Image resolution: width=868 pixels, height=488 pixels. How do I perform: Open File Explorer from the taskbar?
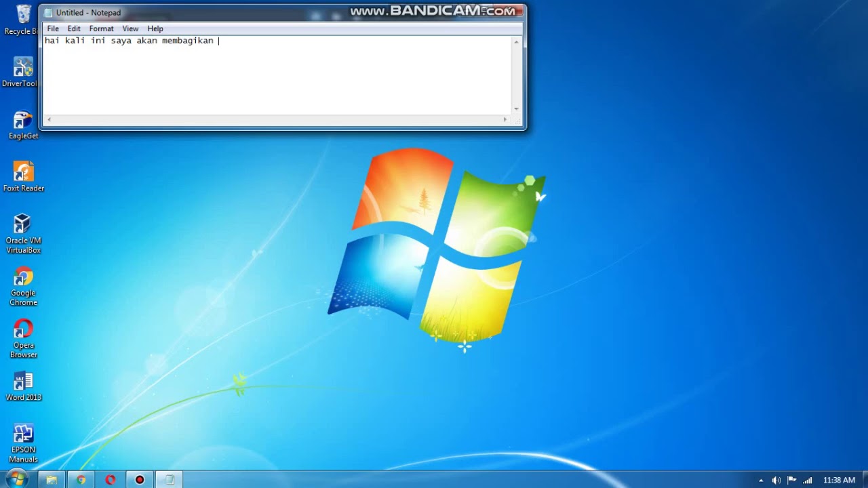[x=51, y=480]
